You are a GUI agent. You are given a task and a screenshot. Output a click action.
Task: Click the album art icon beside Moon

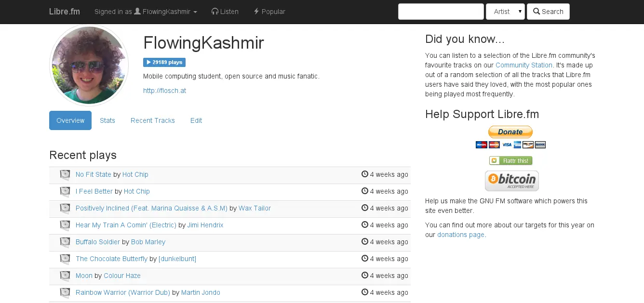point(65,276)
